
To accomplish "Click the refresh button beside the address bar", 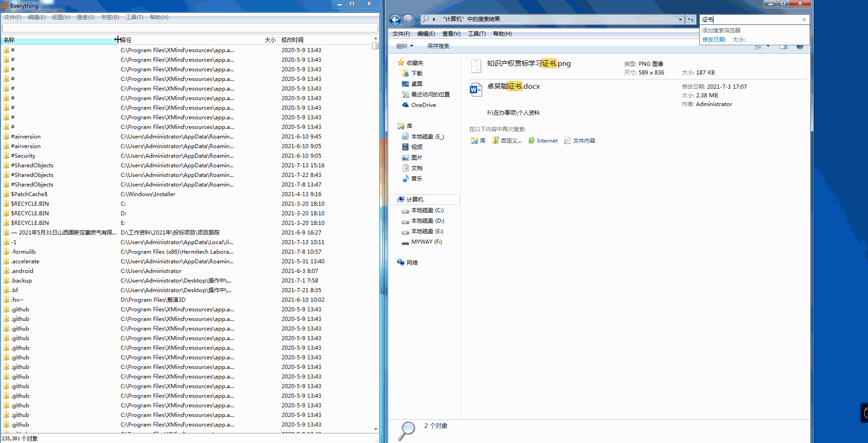I will (691, 19).
